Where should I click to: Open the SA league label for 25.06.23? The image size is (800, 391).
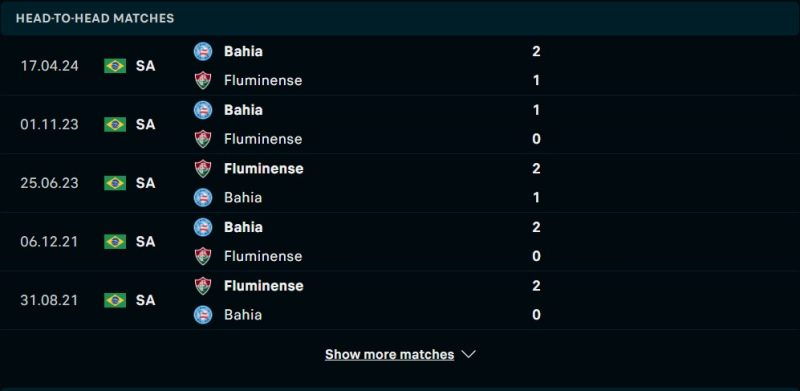pos(145,183)
